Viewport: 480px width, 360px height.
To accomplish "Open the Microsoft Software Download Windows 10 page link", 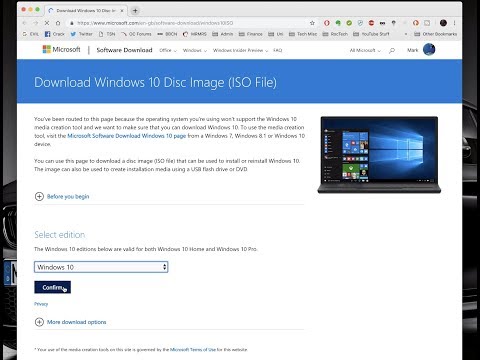I will tap(127, 136).
